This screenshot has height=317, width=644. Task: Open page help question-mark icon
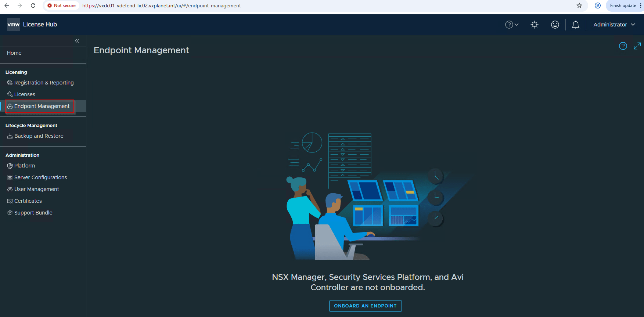(623, 46)
